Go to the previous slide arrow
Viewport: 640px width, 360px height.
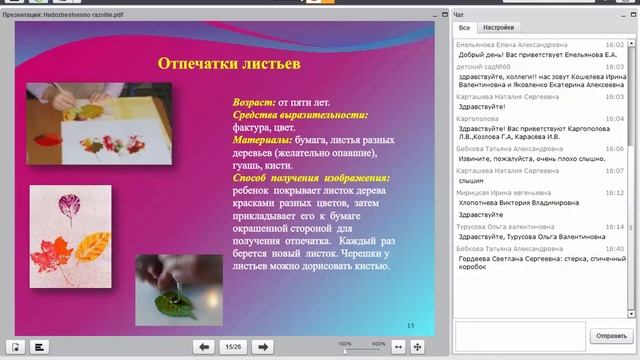(204, 347)
